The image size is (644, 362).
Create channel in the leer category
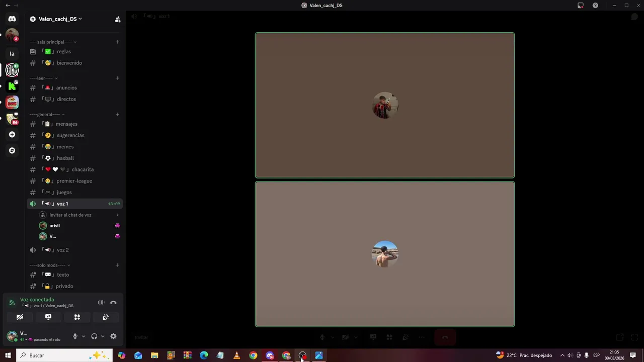pos(117,78)
